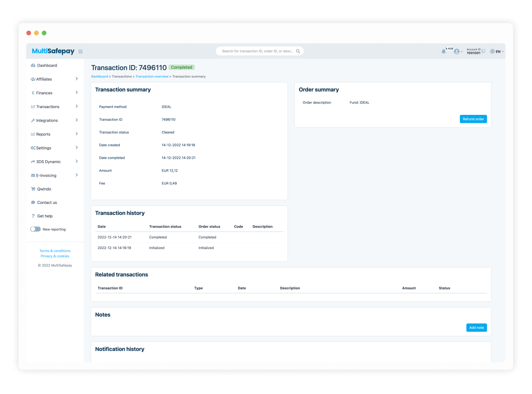Open the Transactions sidebar menu item
Viewport: 532px width, 394px height.
click(48, 107)
